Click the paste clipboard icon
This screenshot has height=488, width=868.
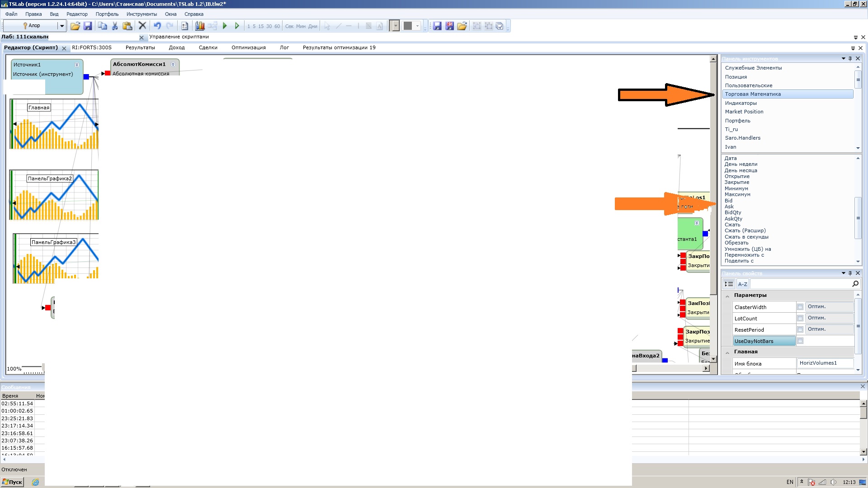pos(127,26)
